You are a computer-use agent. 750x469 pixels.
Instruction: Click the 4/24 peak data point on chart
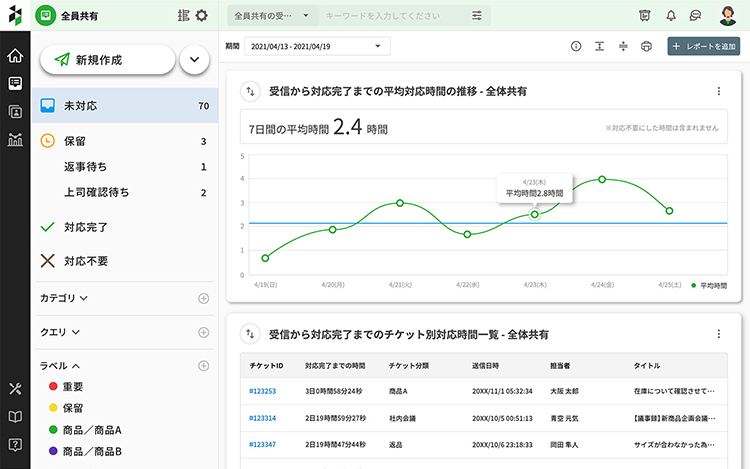pos(602,179)
